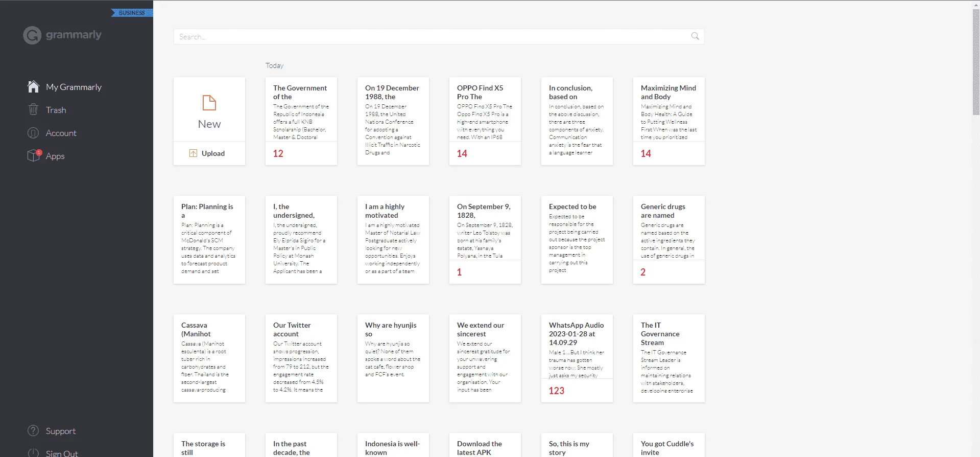
Task: Click the Sign Out power icon
Action: (33, 453)
